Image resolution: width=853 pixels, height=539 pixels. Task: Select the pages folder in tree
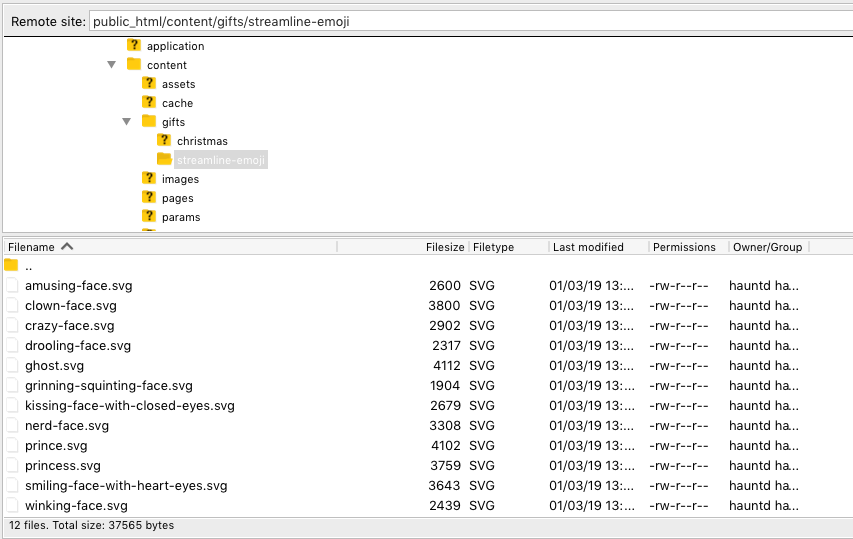click(177, 198)
